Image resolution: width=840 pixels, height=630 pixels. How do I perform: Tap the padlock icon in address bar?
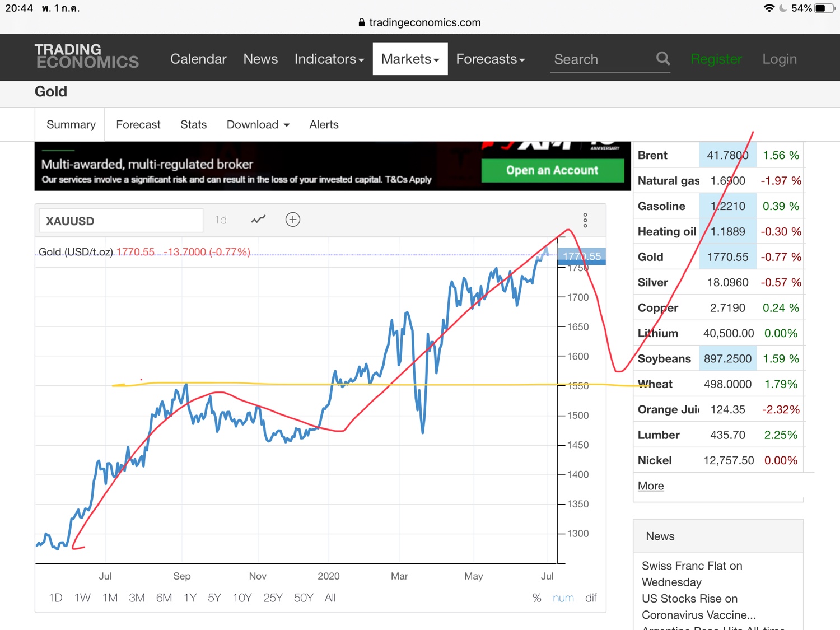point(361,22)
